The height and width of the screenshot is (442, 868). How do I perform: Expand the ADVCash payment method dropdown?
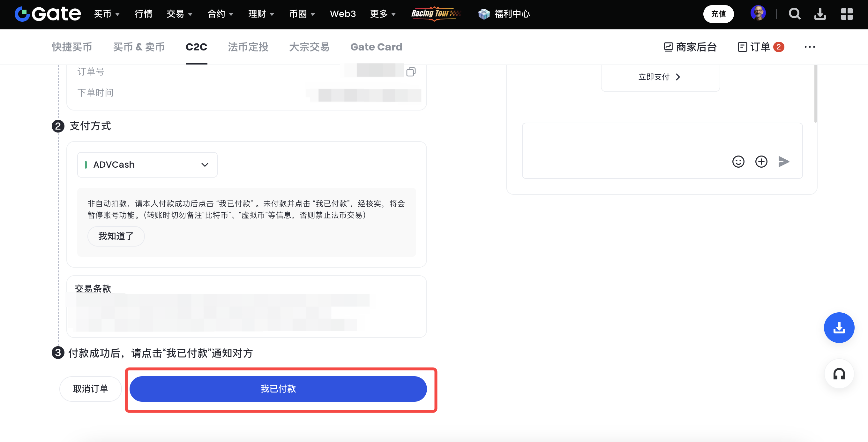pyautogui.click(x=147, y=164)
